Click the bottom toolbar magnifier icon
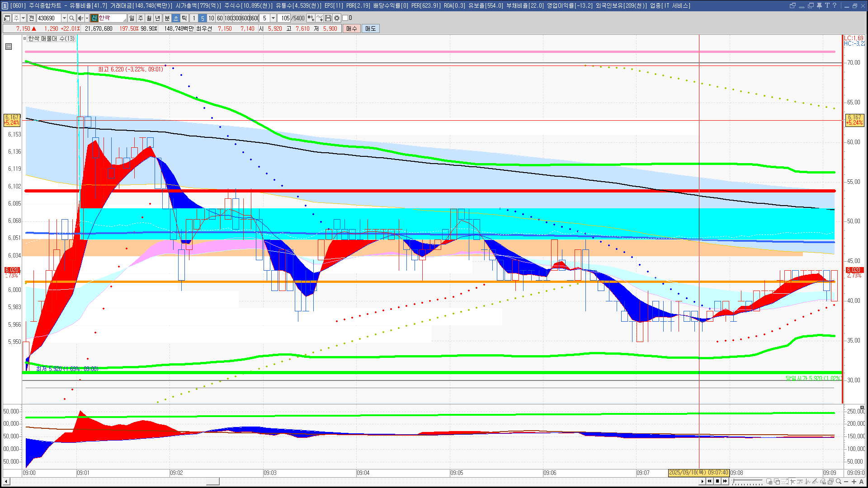Screen dimensions: 868x488 (839, 482)
